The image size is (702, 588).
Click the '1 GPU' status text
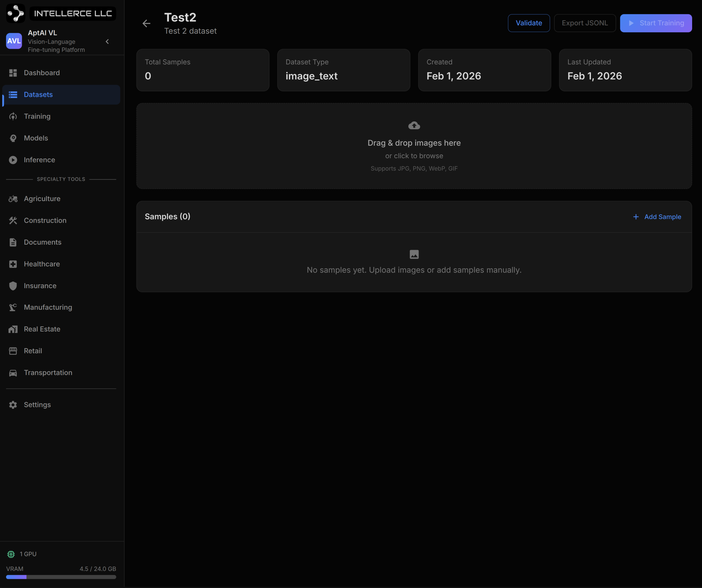[x=28, y=554]
